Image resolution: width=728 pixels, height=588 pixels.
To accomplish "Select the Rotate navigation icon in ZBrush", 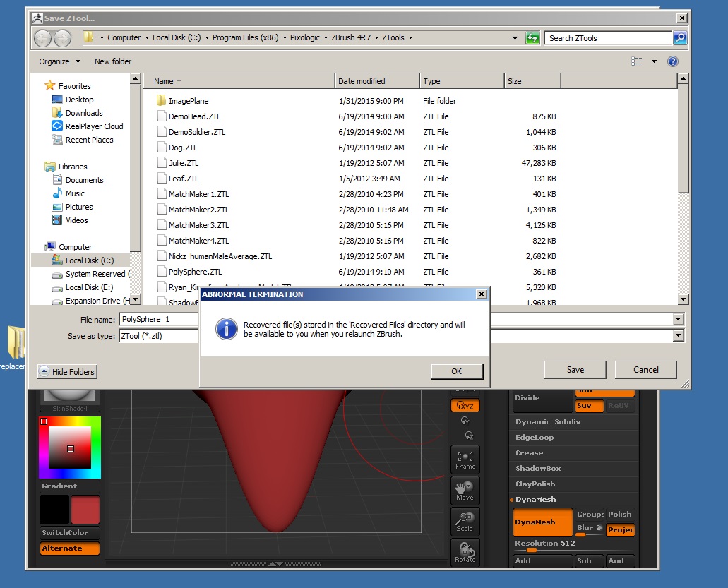I will [465, 552].
